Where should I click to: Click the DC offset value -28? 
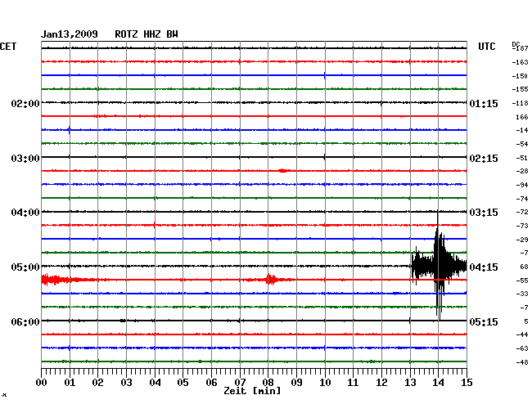522,171
